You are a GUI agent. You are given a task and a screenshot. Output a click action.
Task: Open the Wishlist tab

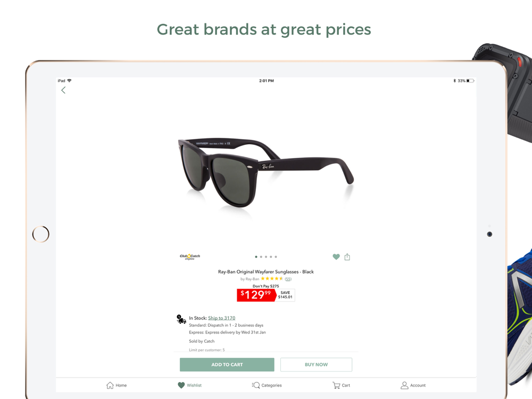[190, 385]
